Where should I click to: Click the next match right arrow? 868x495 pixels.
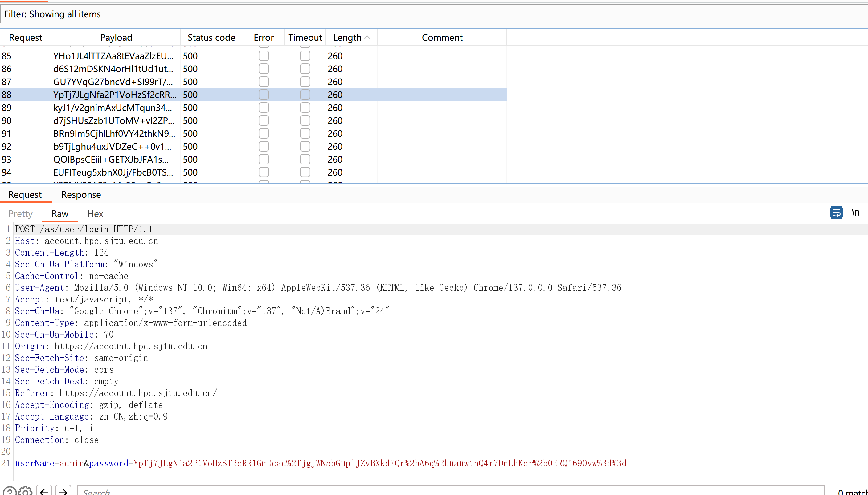point(63,491)
